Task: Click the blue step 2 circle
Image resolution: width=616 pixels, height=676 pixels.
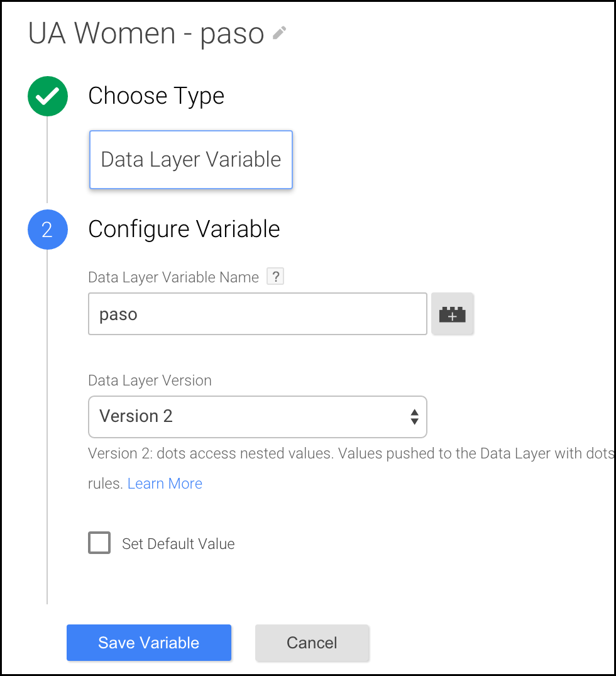Action: 47,230
